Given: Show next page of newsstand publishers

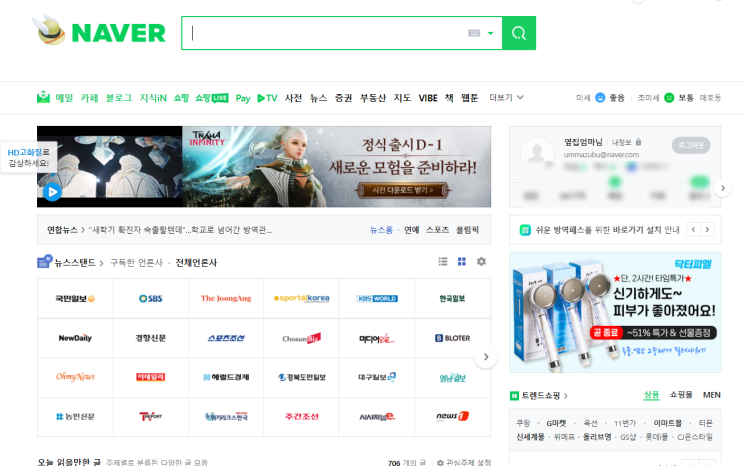Looking at the screenshot, I should (486, 357).
